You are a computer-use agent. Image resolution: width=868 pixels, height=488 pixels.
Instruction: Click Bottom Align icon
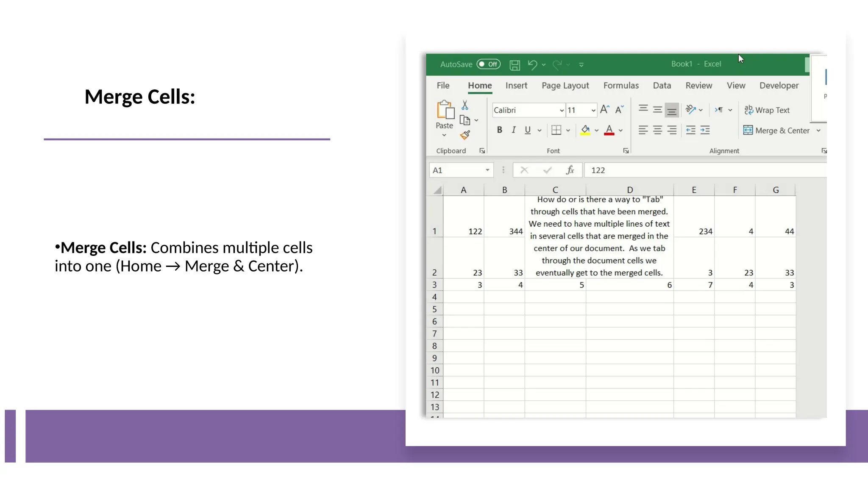pyautogui.click(x=672, y=110)
